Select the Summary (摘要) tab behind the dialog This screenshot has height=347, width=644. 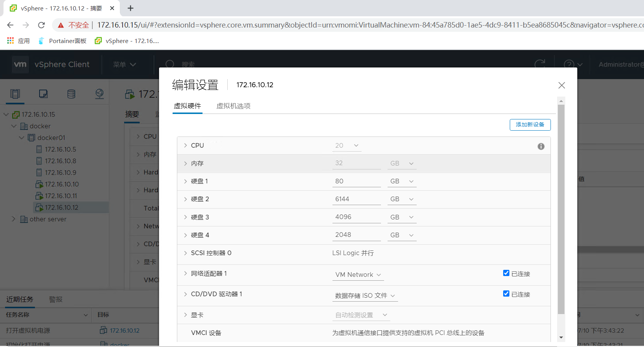click(x=132, y=114)
